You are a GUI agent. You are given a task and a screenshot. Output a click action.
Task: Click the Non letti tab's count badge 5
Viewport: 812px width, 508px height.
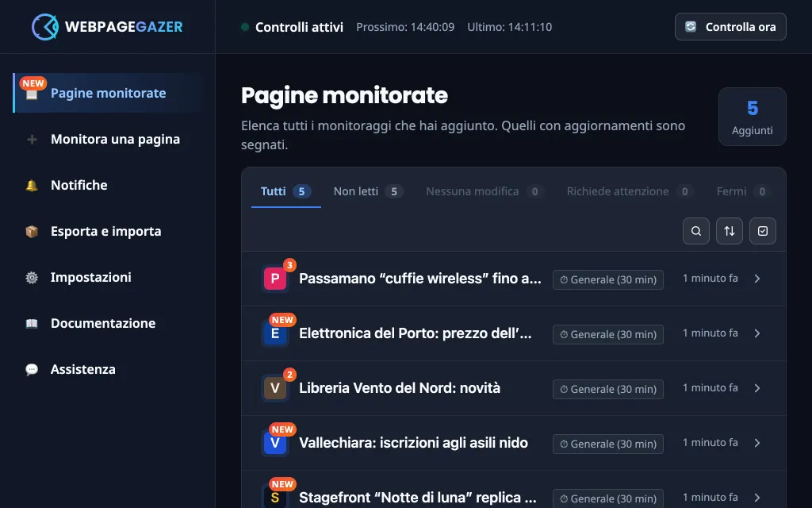393,192
